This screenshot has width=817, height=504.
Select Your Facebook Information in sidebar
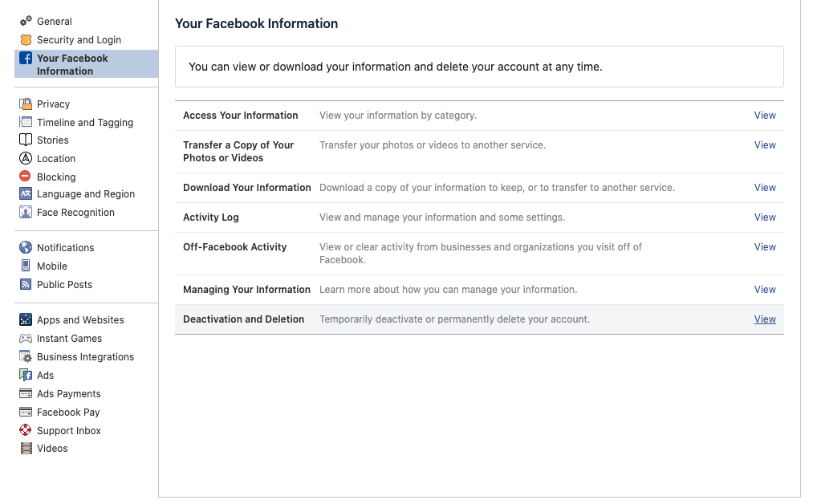coord(72,64)
